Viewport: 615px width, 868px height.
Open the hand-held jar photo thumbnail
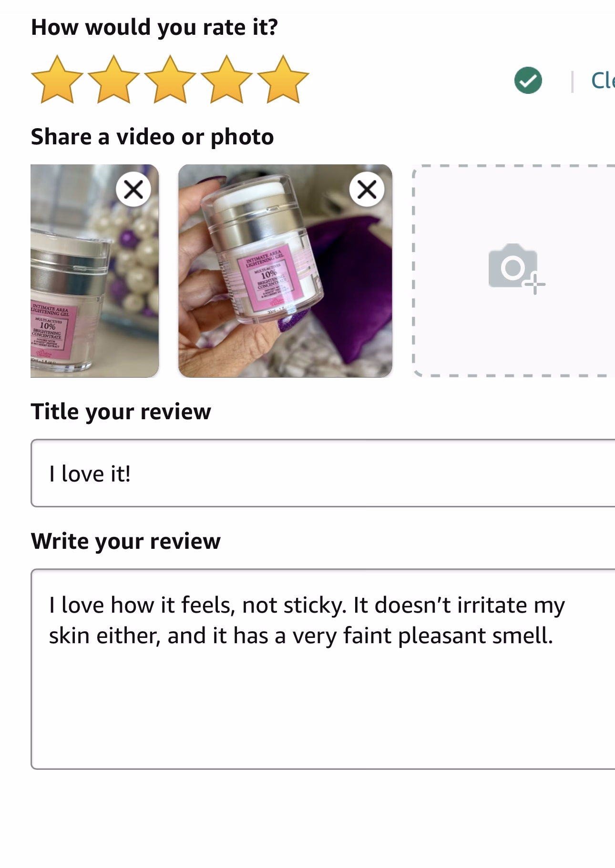pyautogui.click(x=285, y=271)
